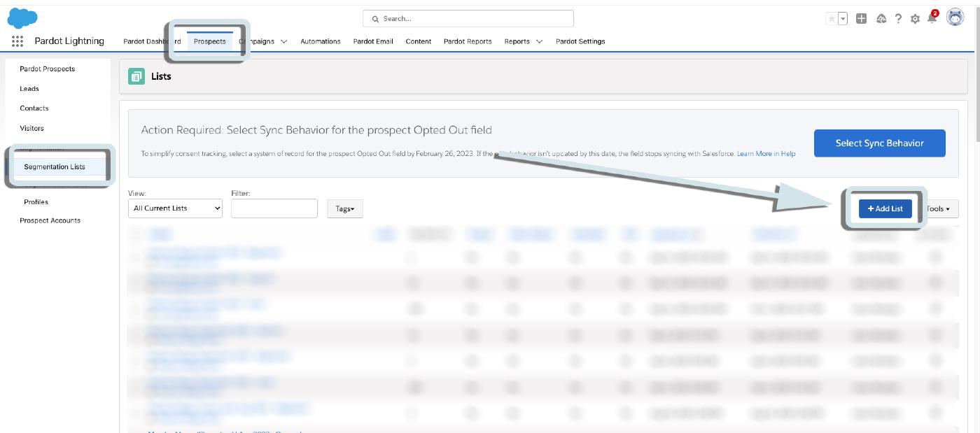The image size is (980, 433).
Task: Expand the Tags dropdown
Action: (x=344, y=208)
